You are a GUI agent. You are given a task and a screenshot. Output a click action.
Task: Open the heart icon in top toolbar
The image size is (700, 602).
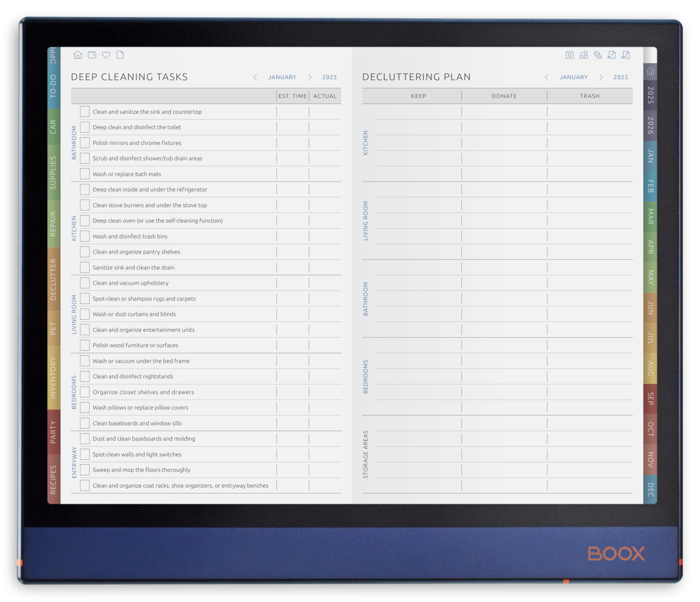[106, 55]
